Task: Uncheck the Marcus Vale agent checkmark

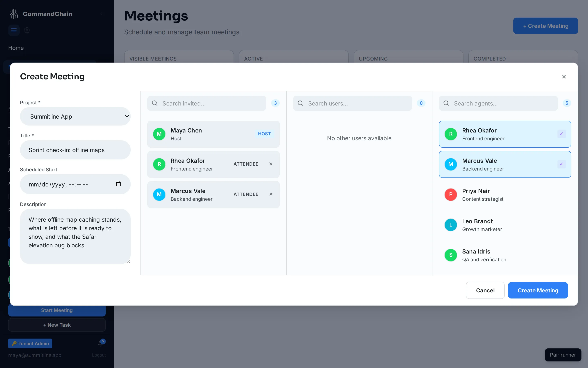Action: click(561, 164)
